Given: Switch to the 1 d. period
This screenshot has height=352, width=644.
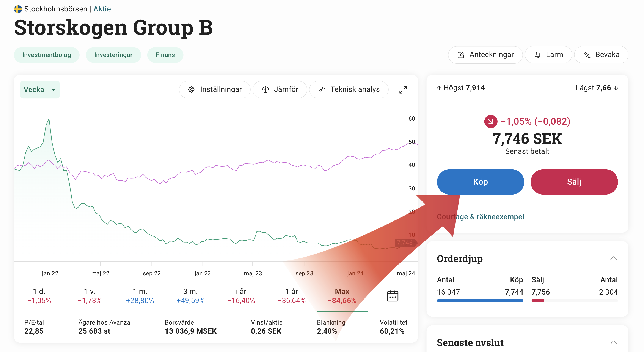Looking at the screenshot, I should click(39, 296).
